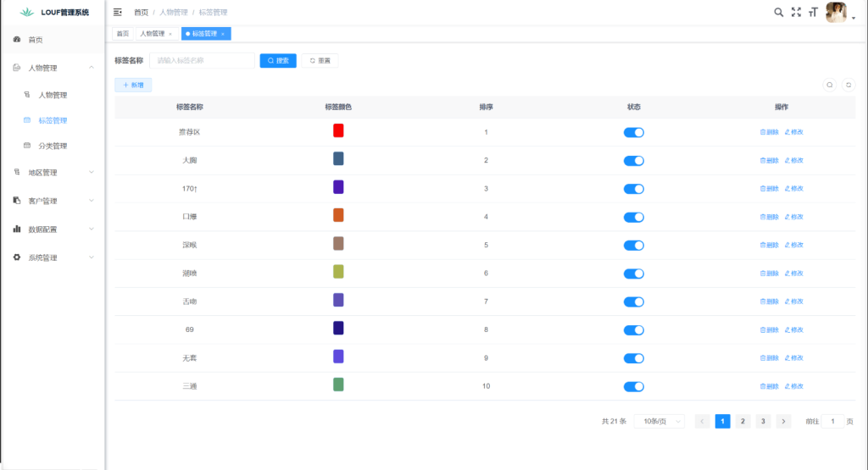Toggle status switch in sort order 5 row
Screen dimensions: 868x470
tap(634, 245)
